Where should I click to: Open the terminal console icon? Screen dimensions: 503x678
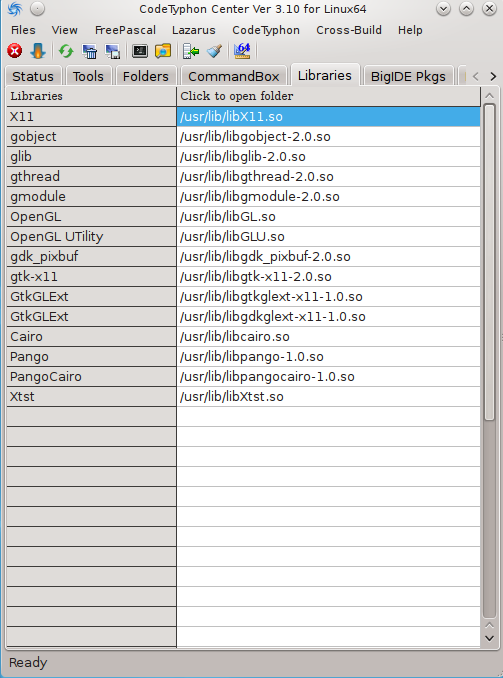(x=140, y=51)
